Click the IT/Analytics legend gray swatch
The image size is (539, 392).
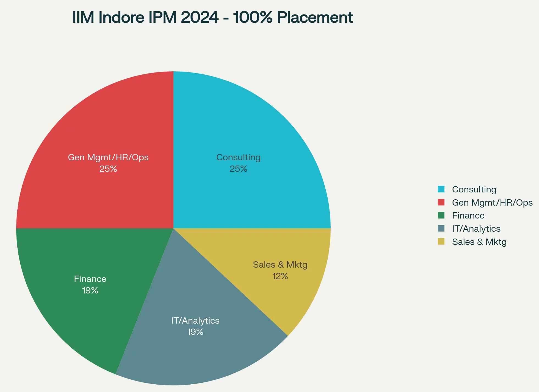[441, 228]
